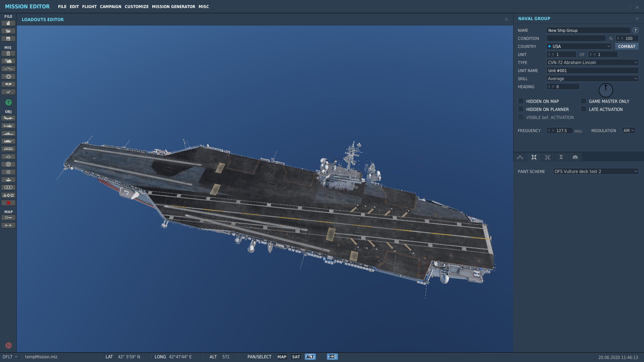This screenshot has width=644, height=362.
Task: Open the Mission Generator menu
Action: (173, 7)
